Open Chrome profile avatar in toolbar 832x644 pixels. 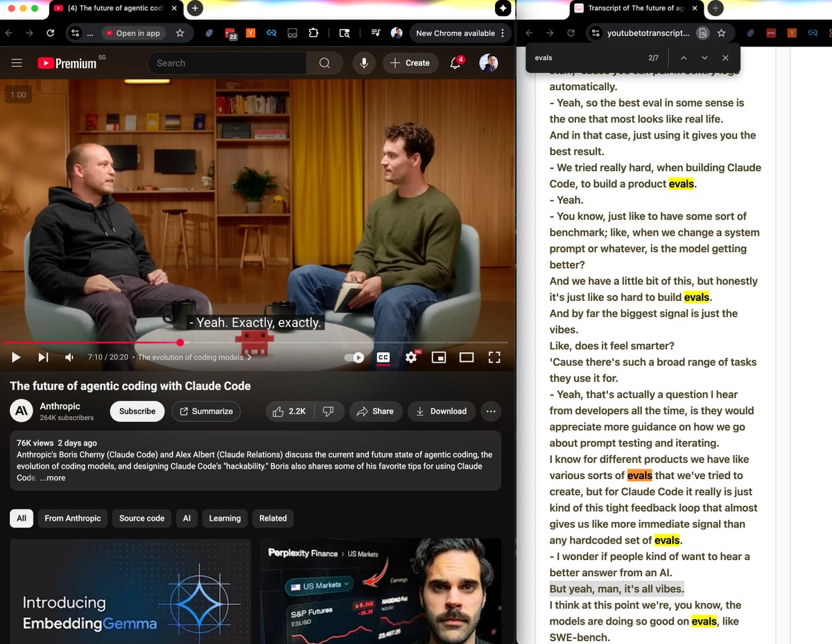click(x=397, y=33)
